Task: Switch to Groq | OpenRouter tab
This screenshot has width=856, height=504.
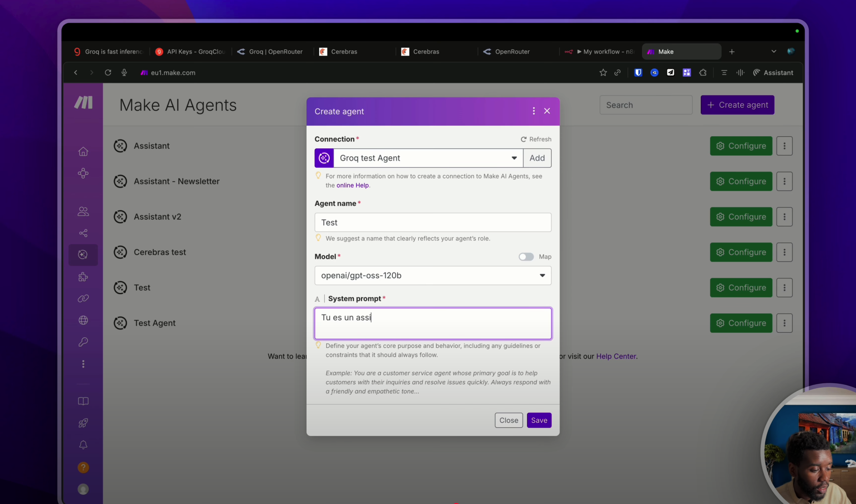Action: [272, 52]
